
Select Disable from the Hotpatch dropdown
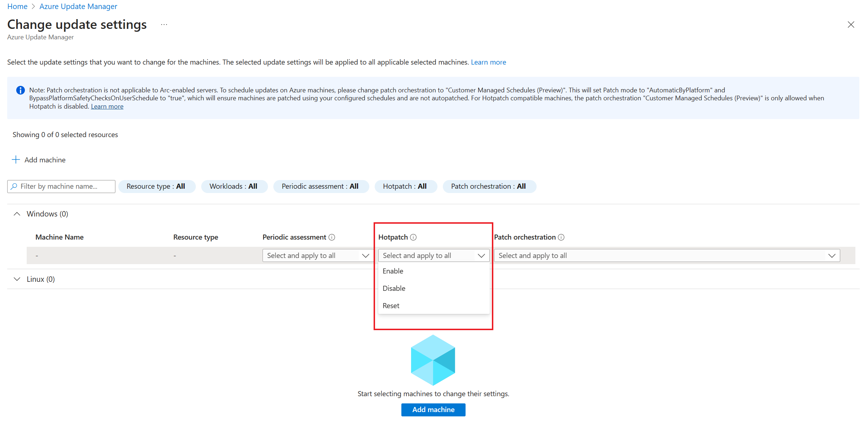(x=394, y=288)
